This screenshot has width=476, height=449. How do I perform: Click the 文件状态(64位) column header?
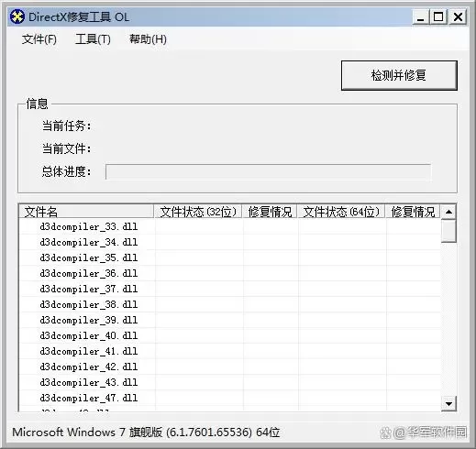pyautogui.click(x=341, y=212)
